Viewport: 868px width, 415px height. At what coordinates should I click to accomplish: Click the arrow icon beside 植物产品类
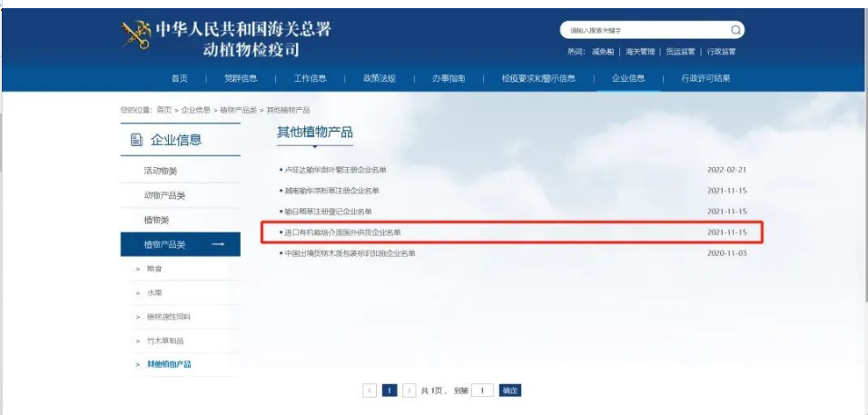218,244
